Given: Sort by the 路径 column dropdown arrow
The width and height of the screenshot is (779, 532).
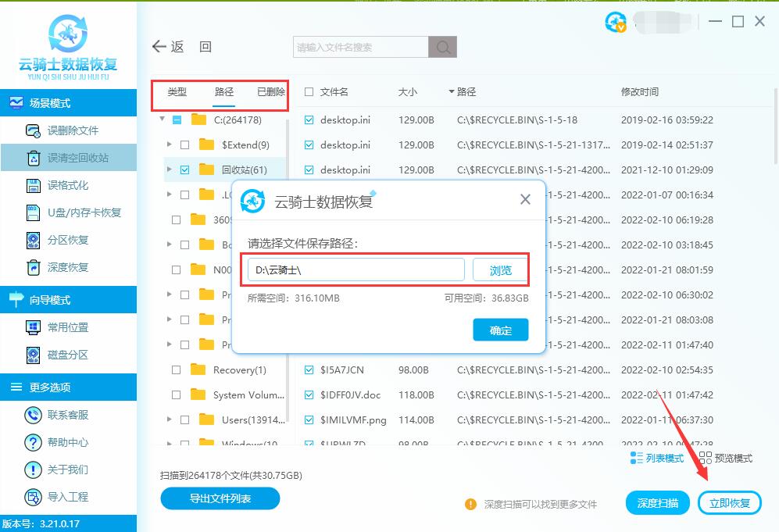Looking at the screenshot, I should (x=452, y=92).
